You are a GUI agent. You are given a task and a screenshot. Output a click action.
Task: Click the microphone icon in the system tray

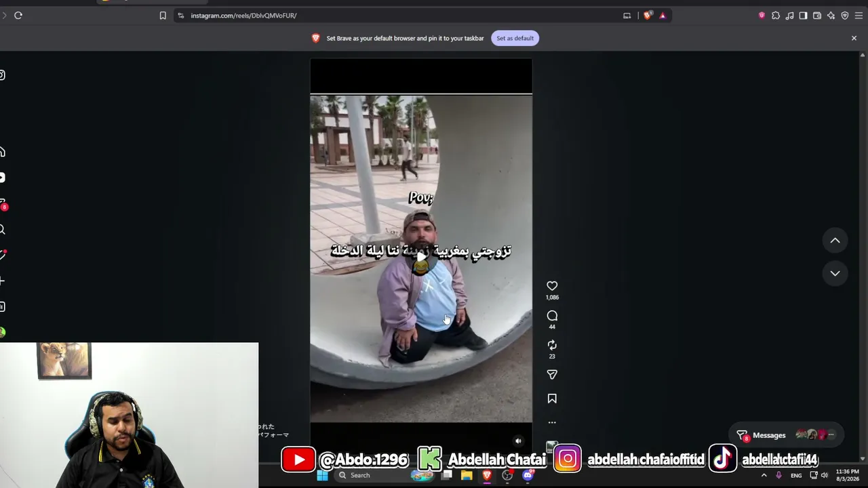(x=778, y=476)
